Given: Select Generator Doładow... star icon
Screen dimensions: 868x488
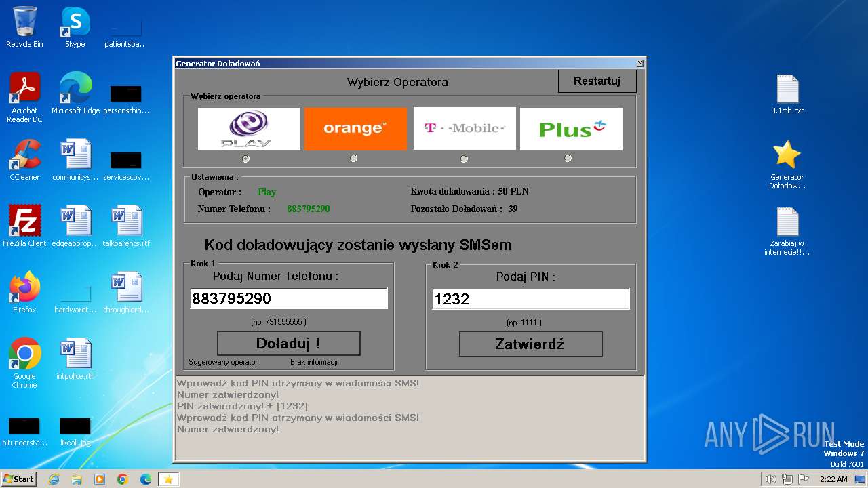Looking at the screenshot, I should click(787, 165).
